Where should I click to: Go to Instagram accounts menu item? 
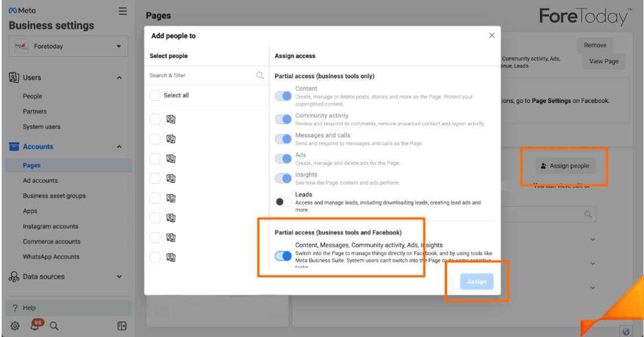point(50,226)
